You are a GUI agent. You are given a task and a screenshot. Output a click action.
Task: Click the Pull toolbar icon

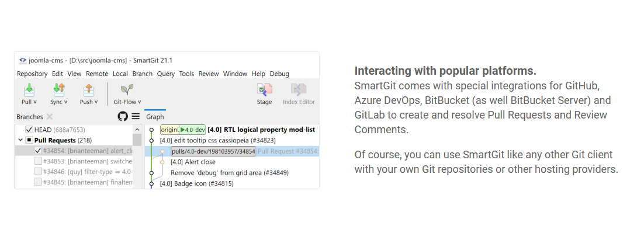point(29,89)
